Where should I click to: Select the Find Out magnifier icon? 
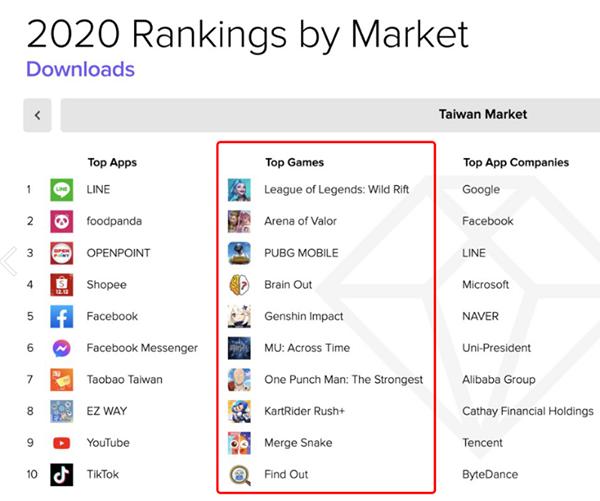pyautogui.click(x=240, y=475)
